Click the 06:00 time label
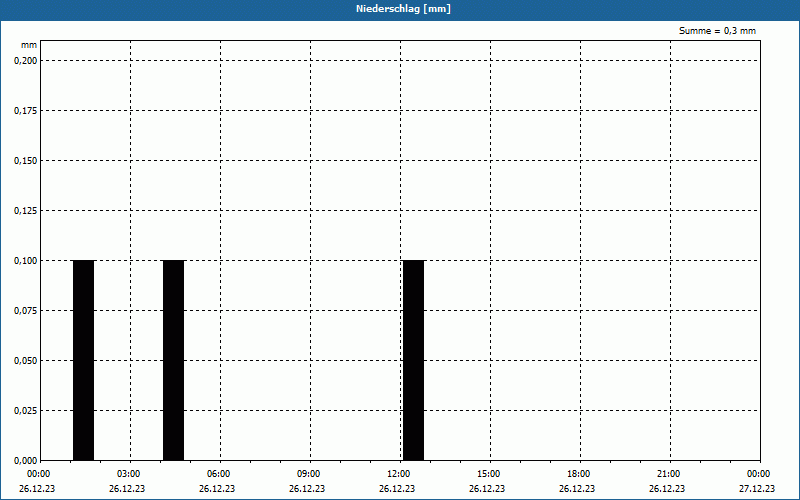Viewport: 800px width, 500px height. click(219, 474)
